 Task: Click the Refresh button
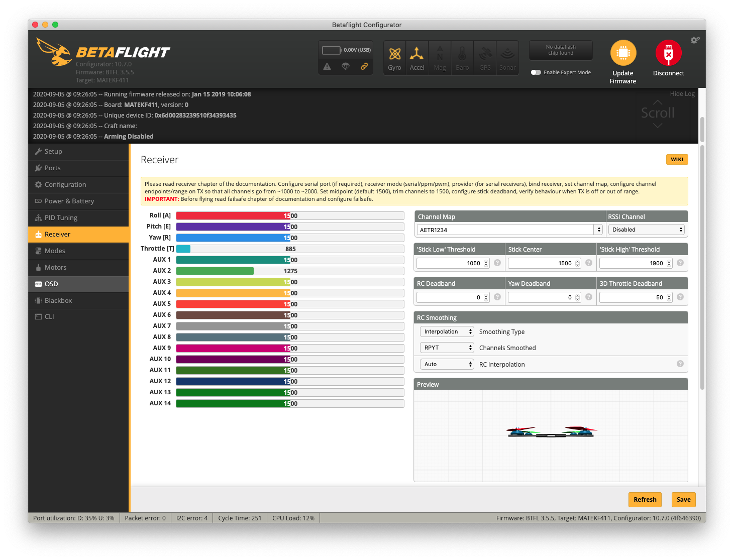(645, 499)
